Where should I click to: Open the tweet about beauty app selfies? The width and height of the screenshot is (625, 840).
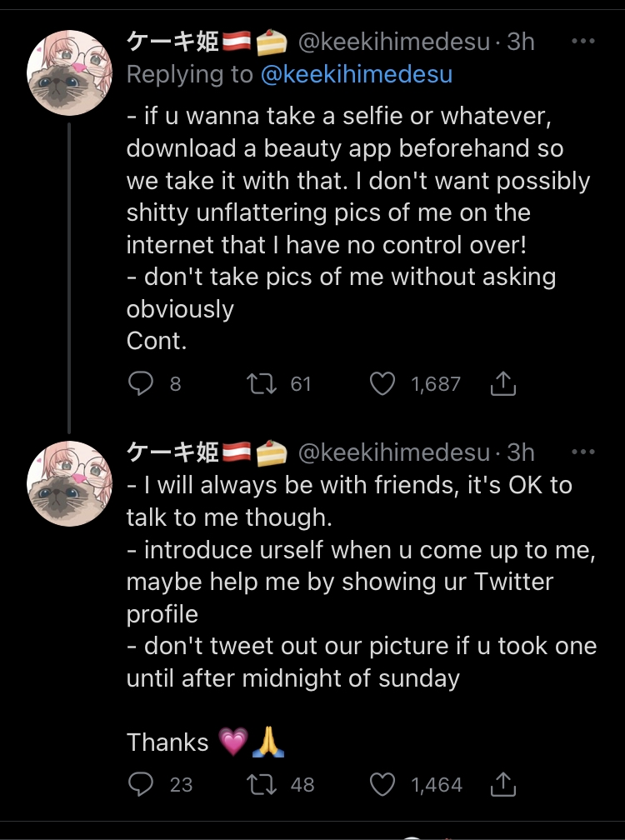[x=350, y=212]
